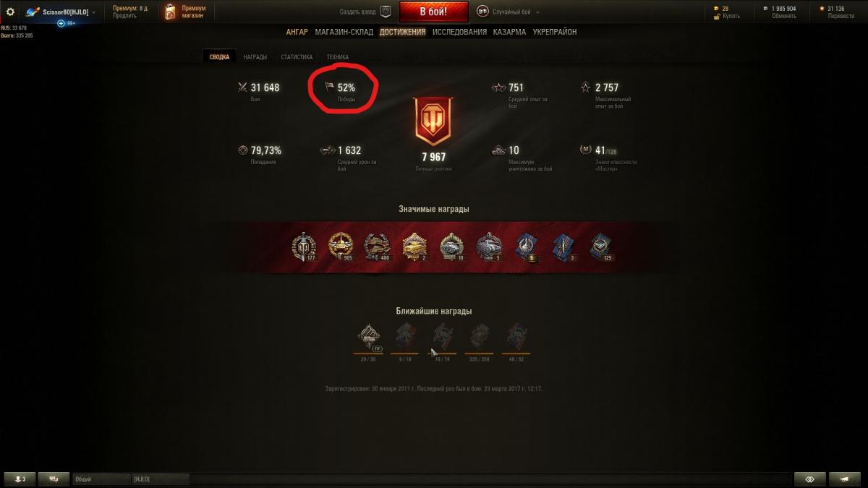
Task: Select the last award badge showing 125
Action: (x=602, y=247)
